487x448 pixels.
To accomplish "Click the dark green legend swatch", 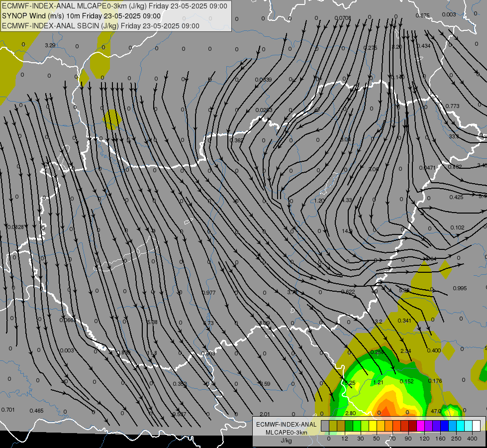I will 349,426.
